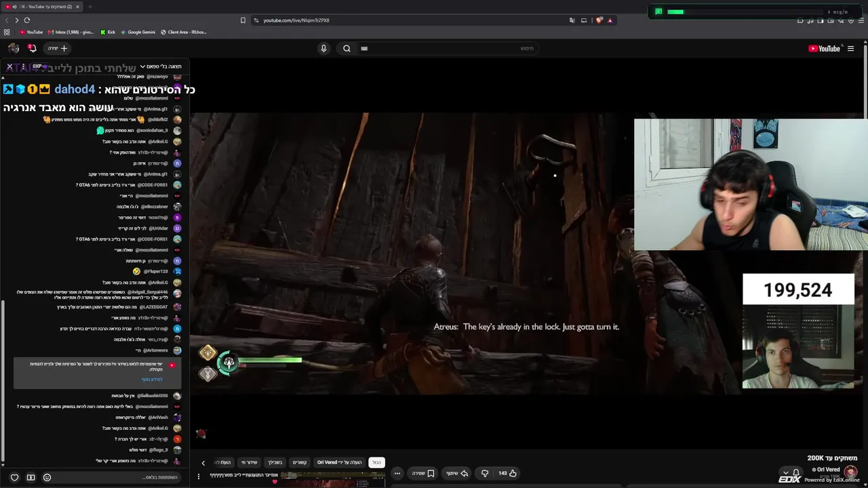Open a new browser tab

coord(90,7)
